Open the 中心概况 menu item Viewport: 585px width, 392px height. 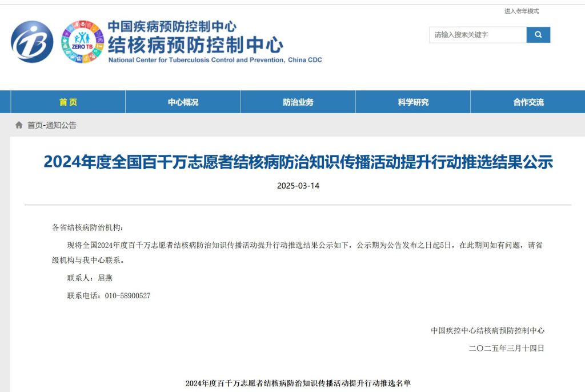coord(183,102)
